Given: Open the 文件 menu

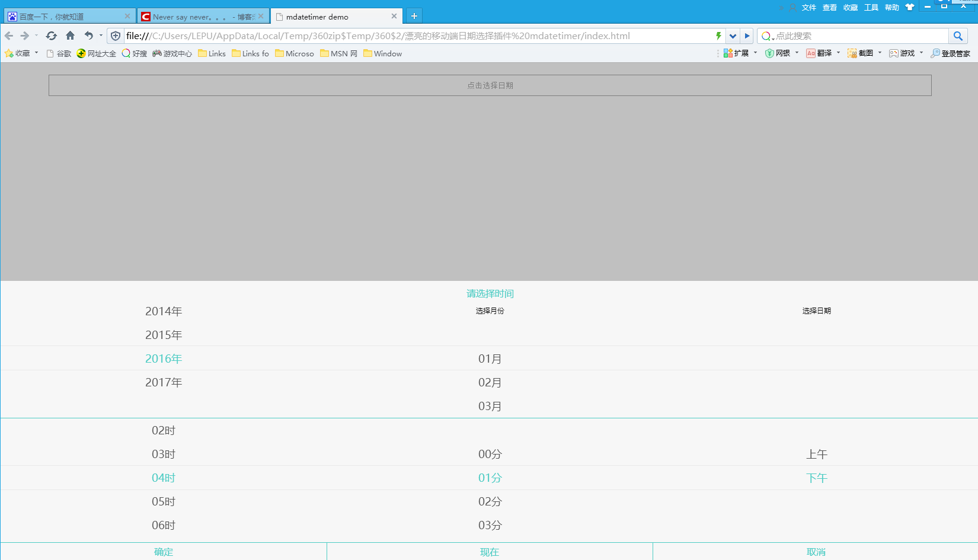Looking at the screenshot, I should click(x=809, y=8).
